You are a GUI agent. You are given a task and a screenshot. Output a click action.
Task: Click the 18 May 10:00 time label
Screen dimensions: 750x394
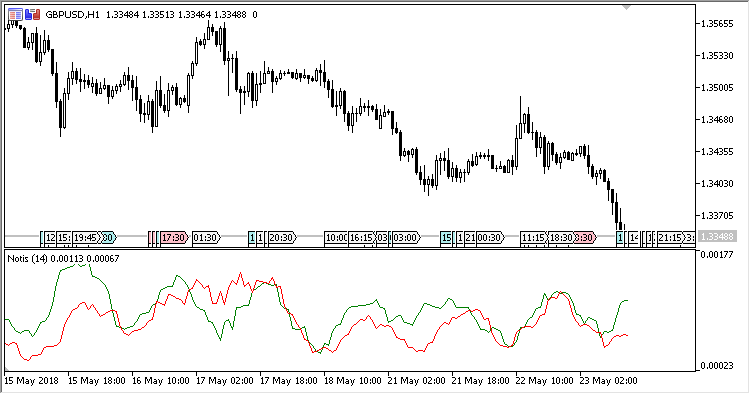click(353, 381)
